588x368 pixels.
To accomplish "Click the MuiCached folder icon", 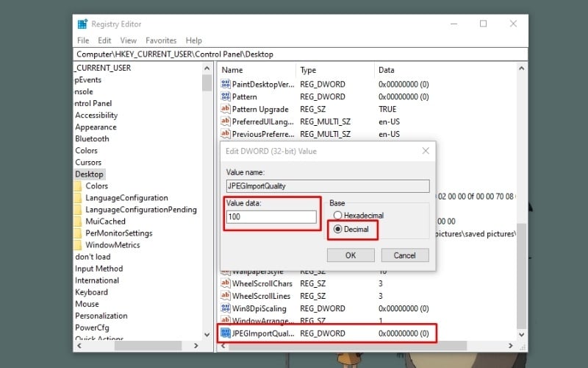I will [x=78, y=222].
